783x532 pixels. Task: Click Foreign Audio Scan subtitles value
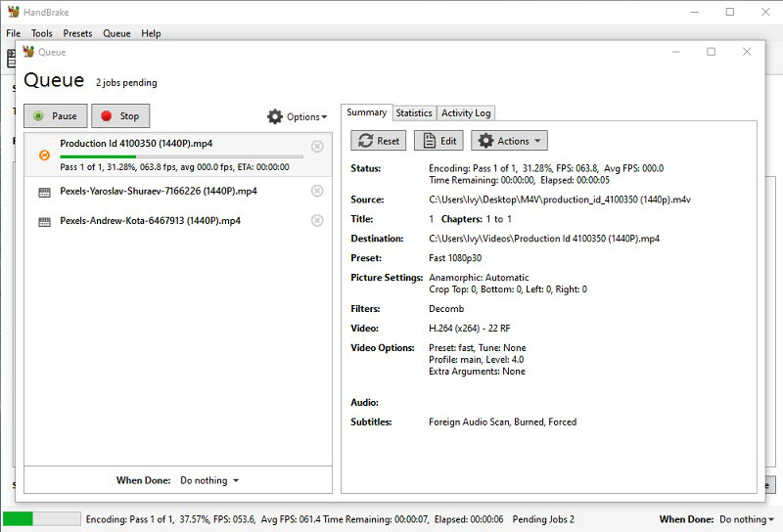pyautogui.click(x=502, y=422)
